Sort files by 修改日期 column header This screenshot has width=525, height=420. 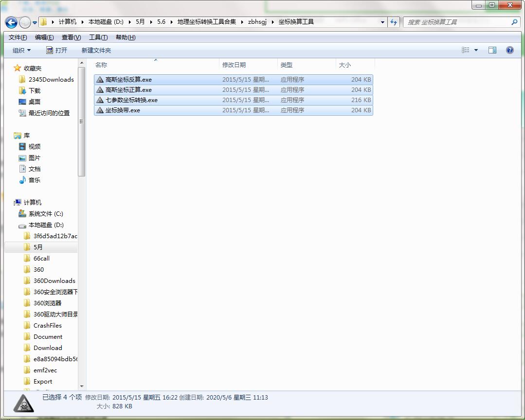pyautogui.click(x=249, y=65)
